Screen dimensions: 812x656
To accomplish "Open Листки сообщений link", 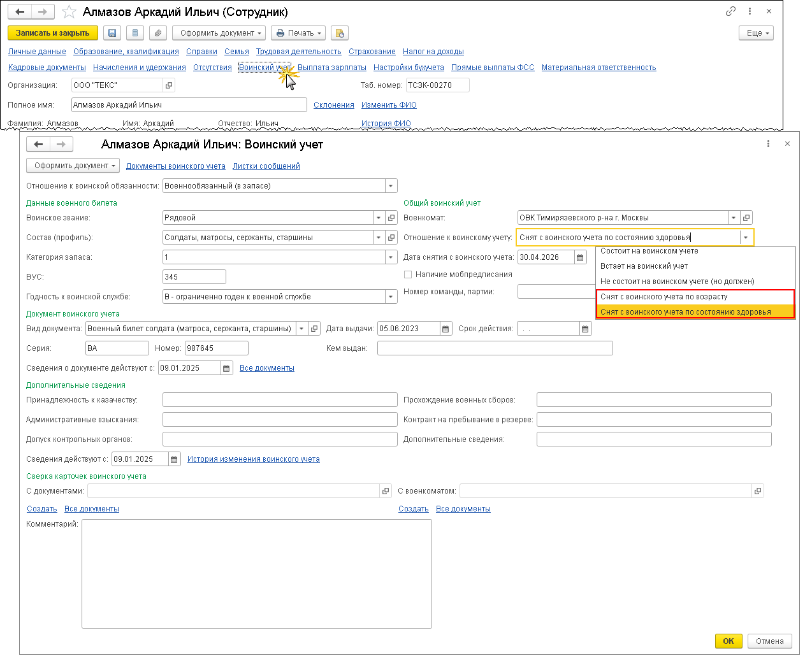I will click(x=266, y=166).
